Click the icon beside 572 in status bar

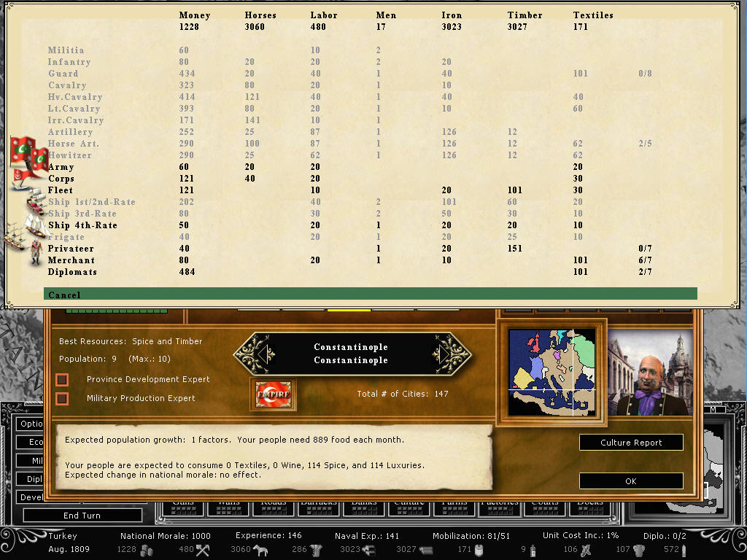coord(684,551)
